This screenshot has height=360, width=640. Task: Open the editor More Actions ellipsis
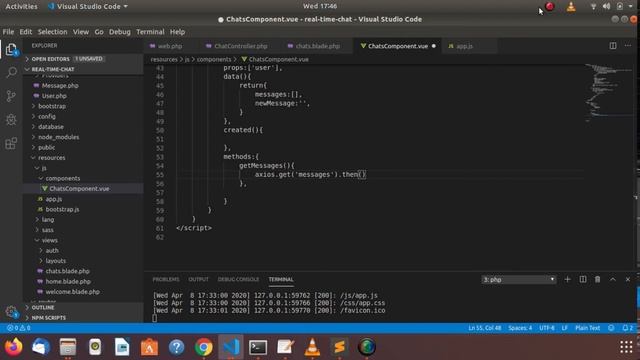(x=628, y=46)
